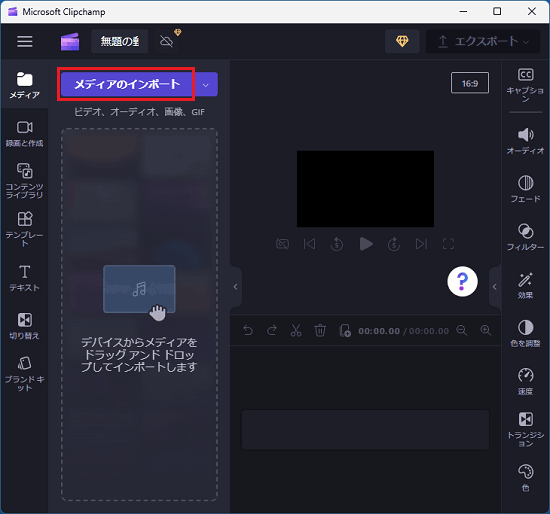Click the timecode 00:00.00 display

click(x=379, y=331)
